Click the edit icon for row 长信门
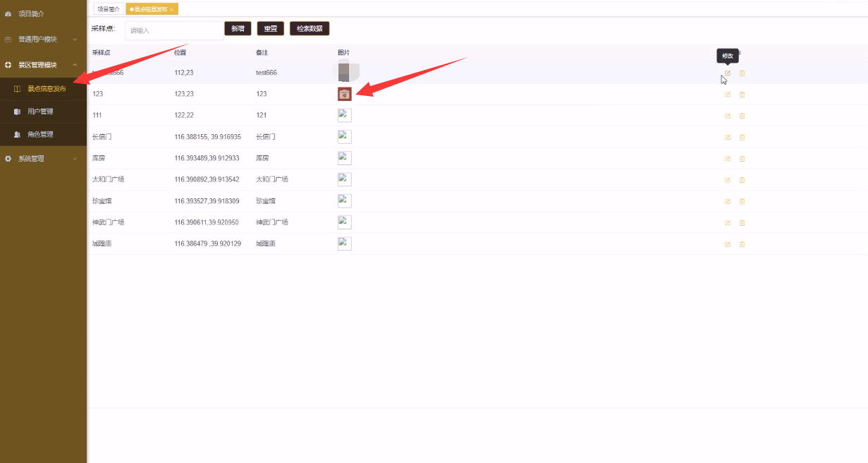Viewport: 868px width, 463px height. point(728,137)
